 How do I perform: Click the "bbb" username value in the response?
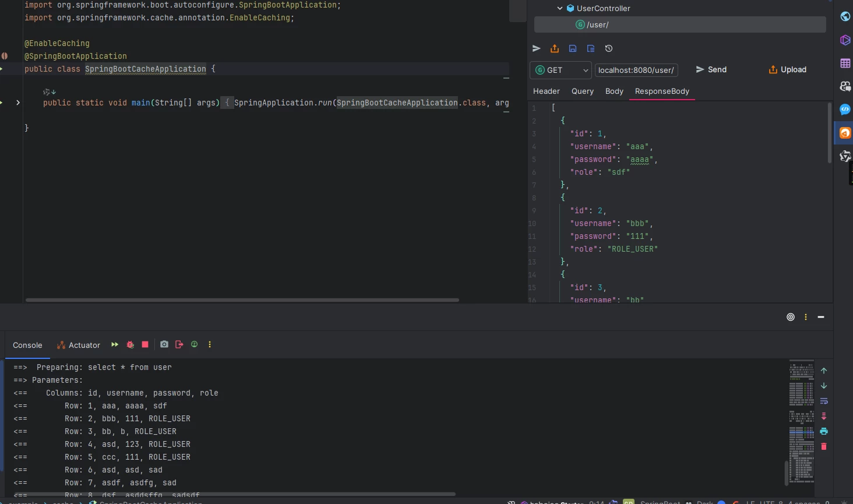[x=637, y=223]
